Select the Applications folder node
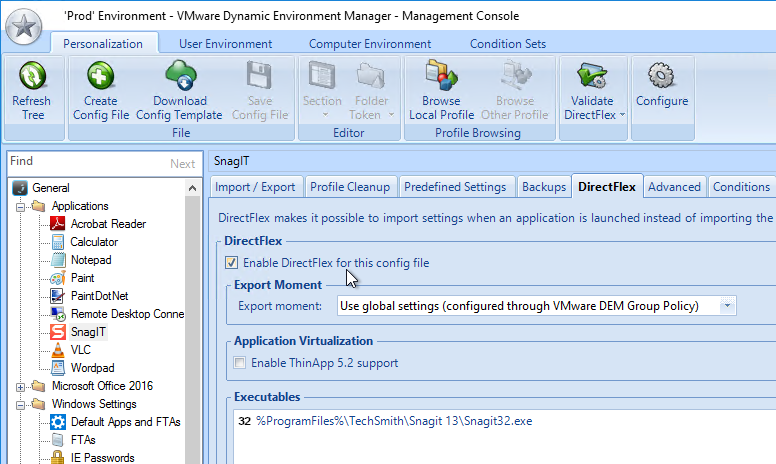The width and height of the screenshot is (776, 464). [80, 206]
